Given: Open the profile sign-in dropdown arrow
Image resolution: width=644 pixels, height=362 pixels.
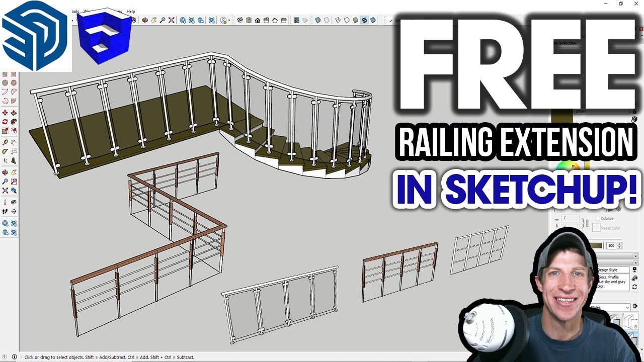Looking at the screenshot, I should (x=229, y=20).
